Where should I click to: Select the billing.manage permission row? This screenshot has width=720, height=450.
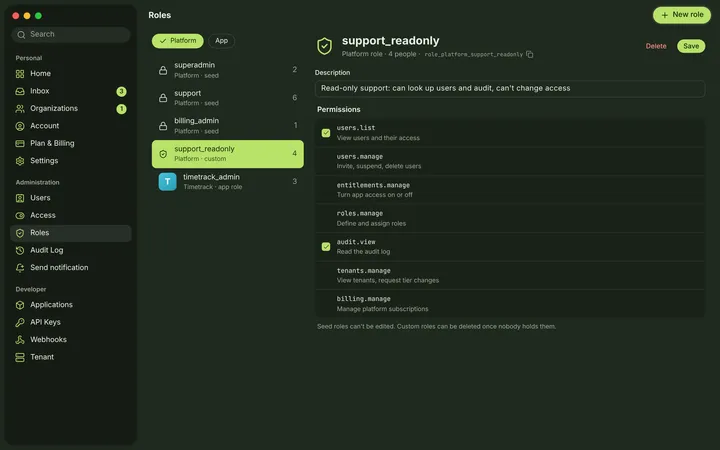tap(510, 304)
